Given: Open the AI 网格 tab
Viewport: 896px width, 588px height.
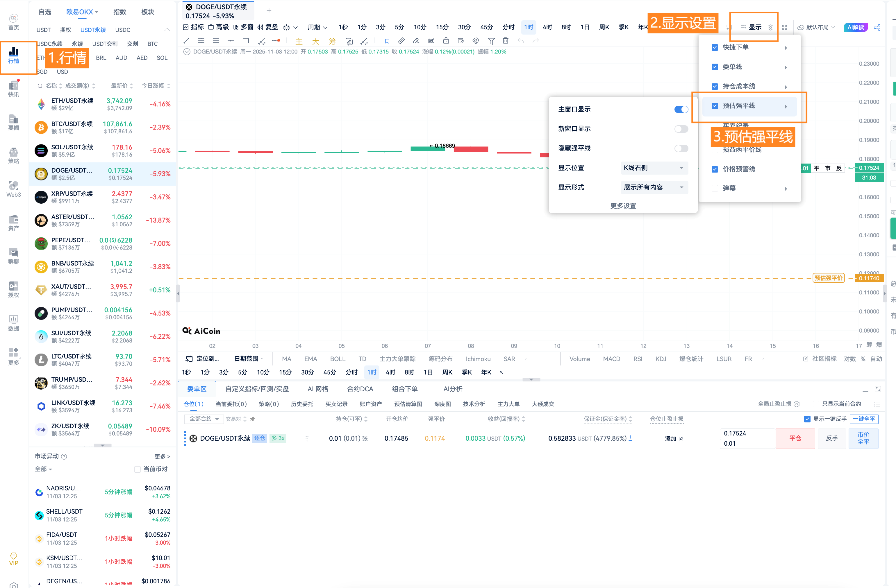Looking at the screenshot, I should (318, 389).
